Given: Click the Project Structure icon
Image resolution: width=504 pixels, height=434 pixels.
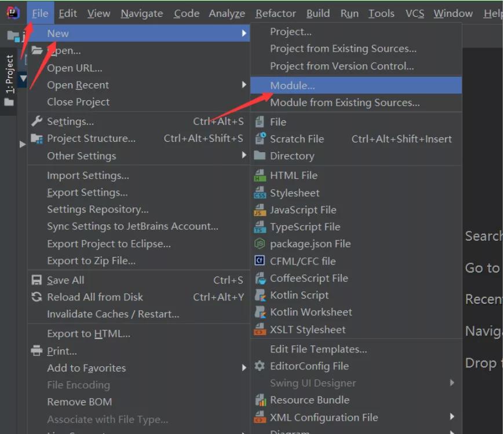Looking at the screenshot, I should coord(36,138).
